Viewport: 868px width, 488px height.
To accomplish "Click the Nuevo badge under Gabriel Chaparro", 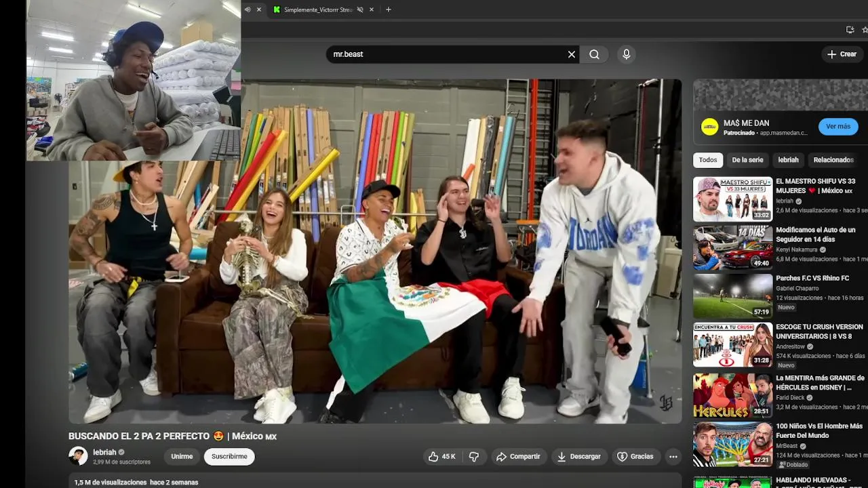I will (786, 308).
